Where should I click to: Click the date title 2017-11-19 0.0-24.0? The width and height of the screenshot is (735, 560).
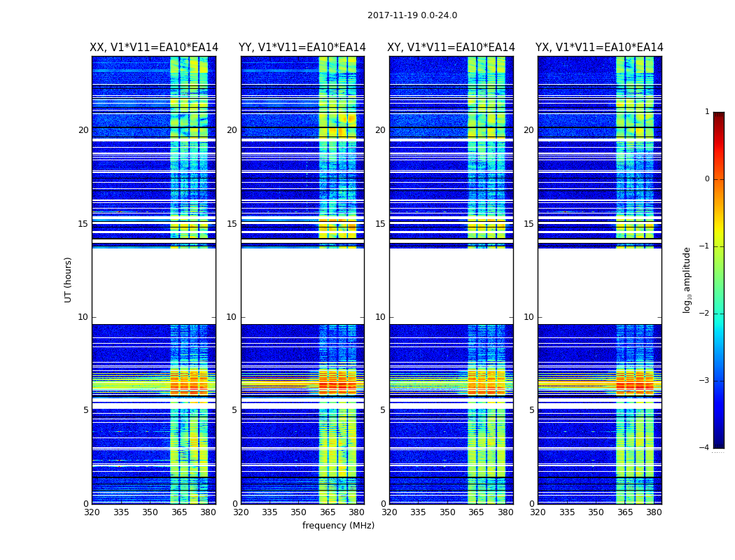click(412, 15)
